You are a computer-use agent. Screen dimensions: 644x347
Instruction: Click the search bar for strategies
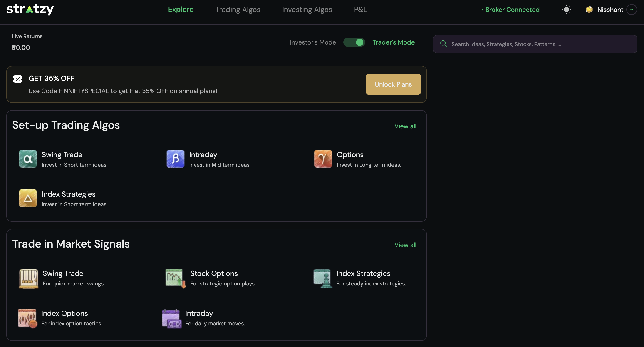535,44
